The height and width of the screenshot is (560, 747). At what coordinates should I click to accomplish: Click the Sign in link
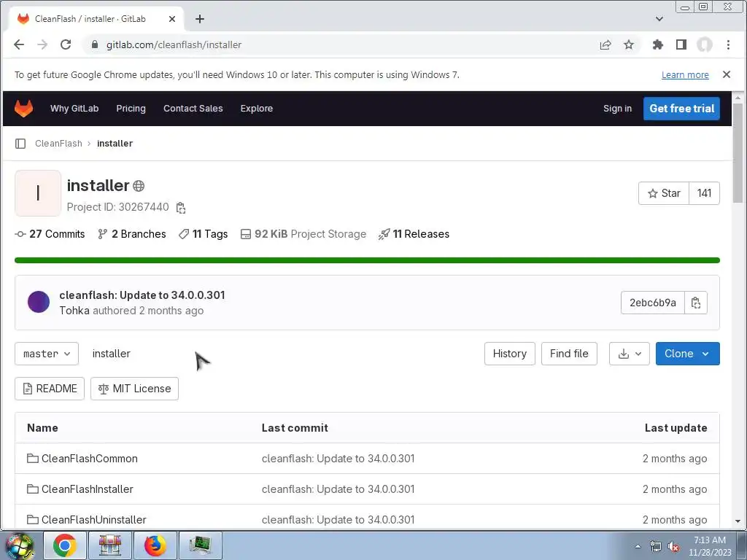click(x=617, y=109)
